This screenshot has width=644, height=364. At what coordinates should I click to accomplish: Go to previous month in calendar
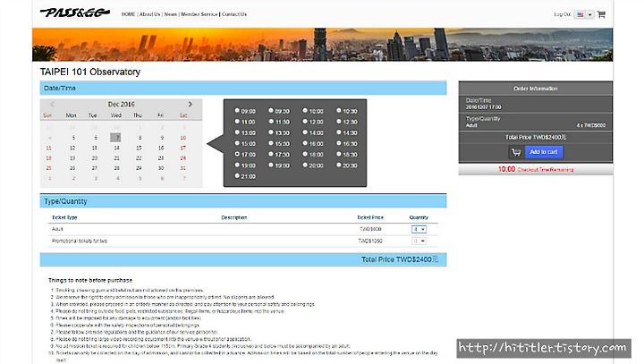(x=52, y=105)
